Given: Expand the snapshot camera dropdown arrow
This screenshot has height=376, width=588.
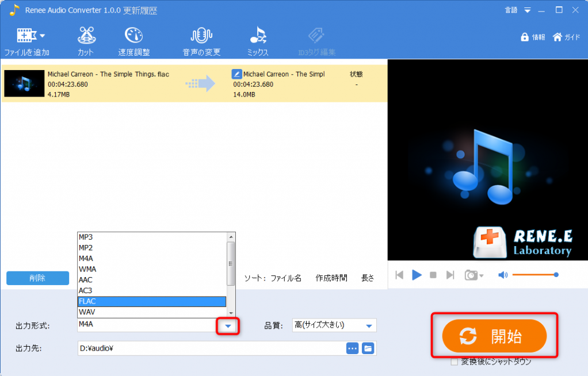Looking at the screenshot, I should pos(482,276).
